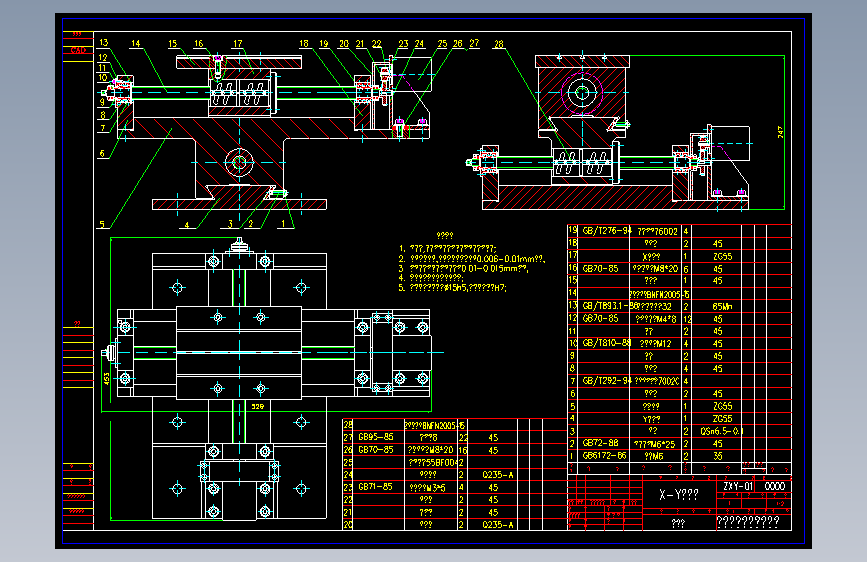Click the '76002' bearing name cell

[x=657, y=232]
